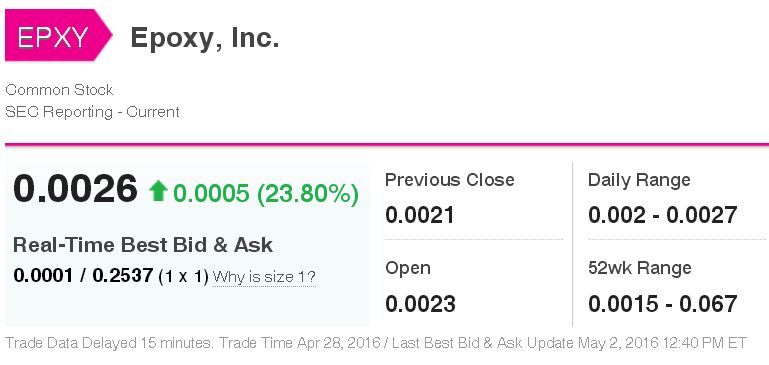
Task: Click the Previous Close label
Action: tap(450, 180)
